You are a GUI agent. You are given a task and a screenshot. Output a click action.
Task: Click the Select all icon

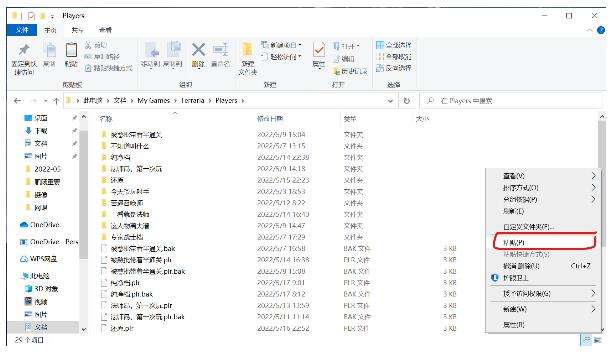click(x=380, y=45)
